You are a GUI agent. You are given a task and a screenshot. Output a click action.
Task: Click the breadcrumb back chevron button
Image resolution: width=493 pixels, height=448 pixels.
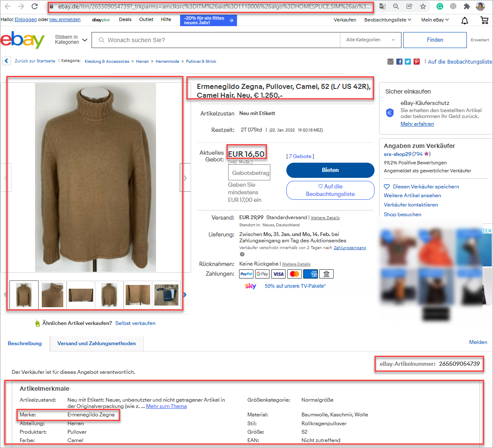click(x=7, y=61)
